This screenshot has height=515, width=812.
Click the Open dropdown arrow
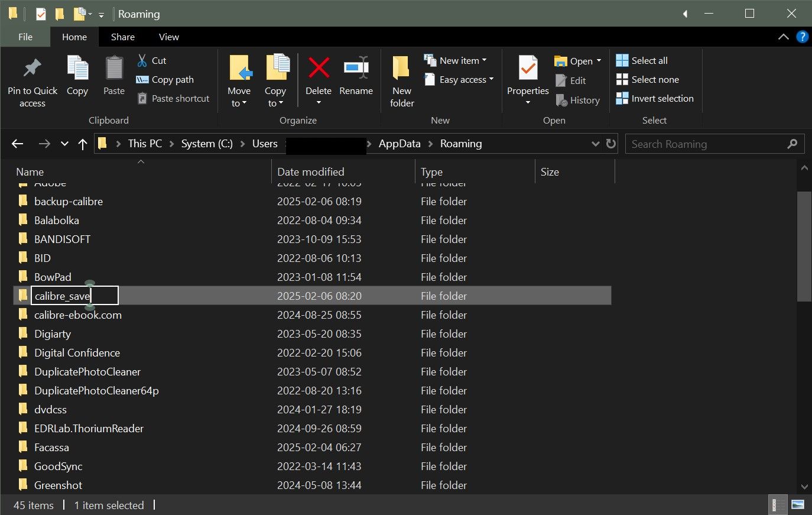(599, 61)
